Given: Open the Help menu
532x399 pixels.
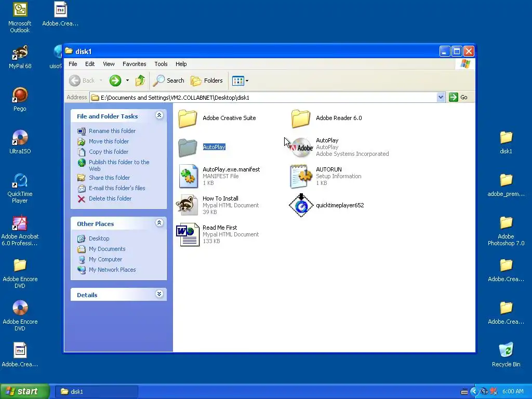Looking at the screenshot, I should 181,64.
